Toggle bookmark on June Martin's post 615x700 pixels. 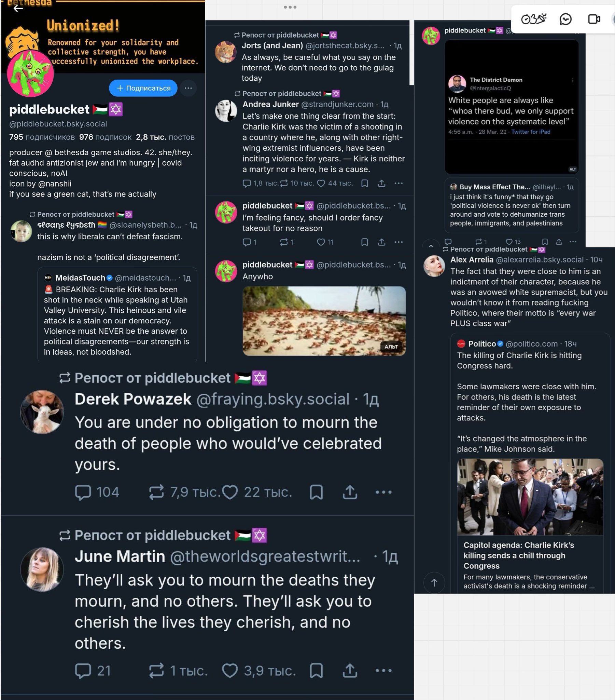[316, 671]
